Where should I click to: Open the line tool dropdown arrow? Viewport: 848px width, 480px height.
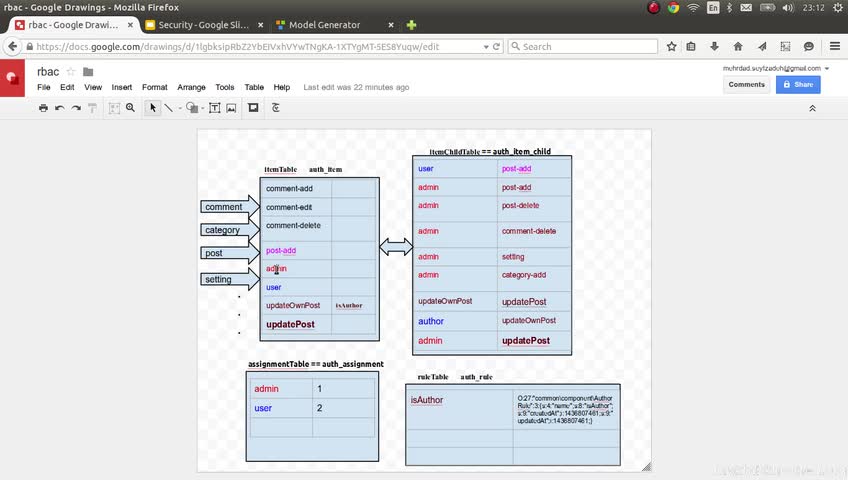pos(180,108)
